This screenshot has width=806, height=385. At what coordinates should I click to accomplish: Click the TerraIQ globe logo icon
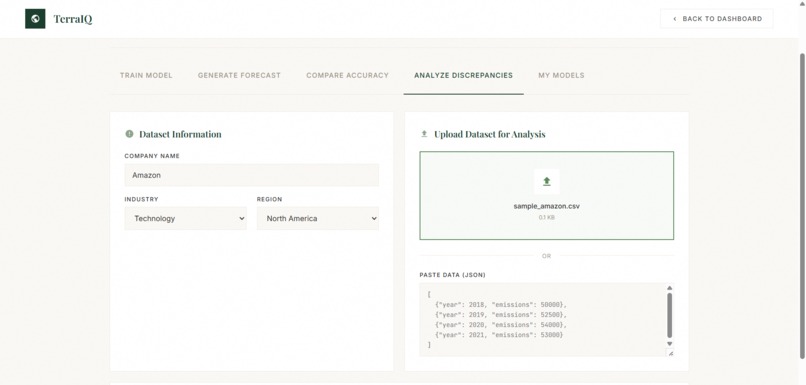click(x=35, y=19)
